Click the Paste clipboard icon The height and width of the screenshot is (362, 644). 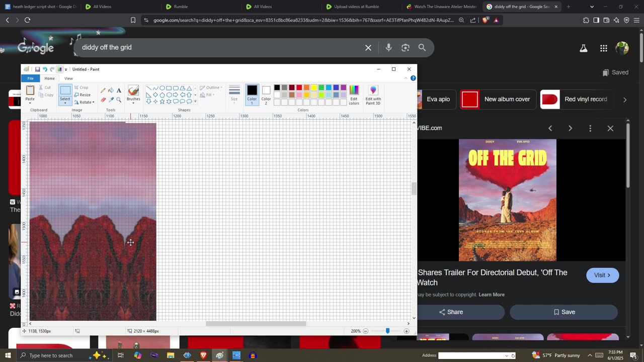click(30, 90)
